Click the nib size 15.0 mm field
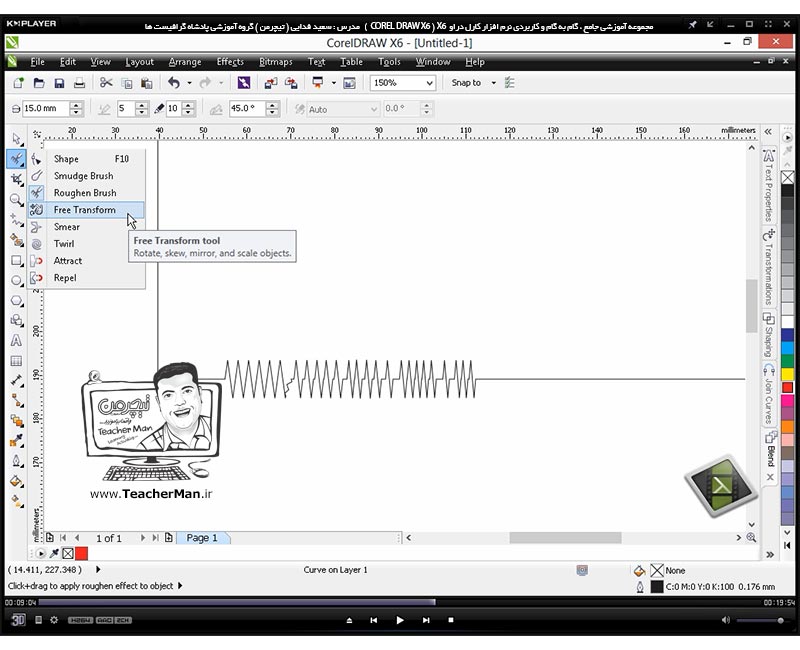Image resolution: width=800 pixels, height=650 pixels. click(45, 109)
